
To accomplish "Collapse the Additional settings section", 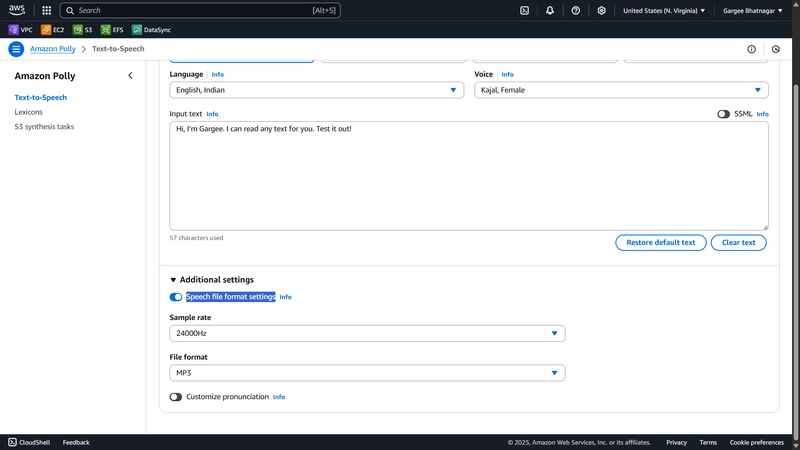I will point(212,280).
